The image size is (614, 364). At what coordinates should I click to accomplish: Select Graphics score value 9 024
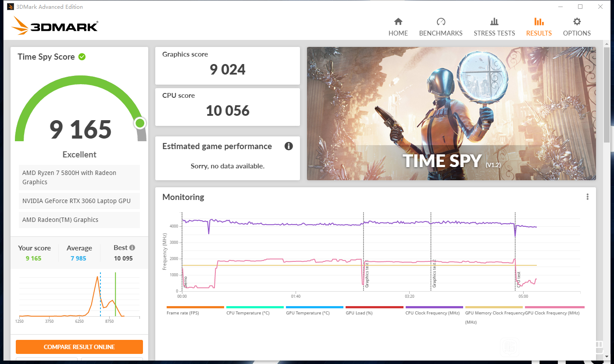(227, 69)
